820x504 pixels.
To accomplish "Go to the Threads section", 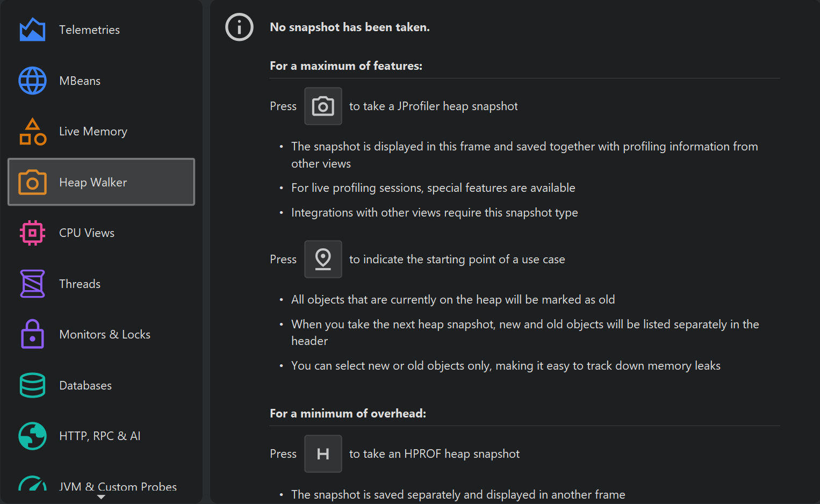I will (x=80, y=284).
